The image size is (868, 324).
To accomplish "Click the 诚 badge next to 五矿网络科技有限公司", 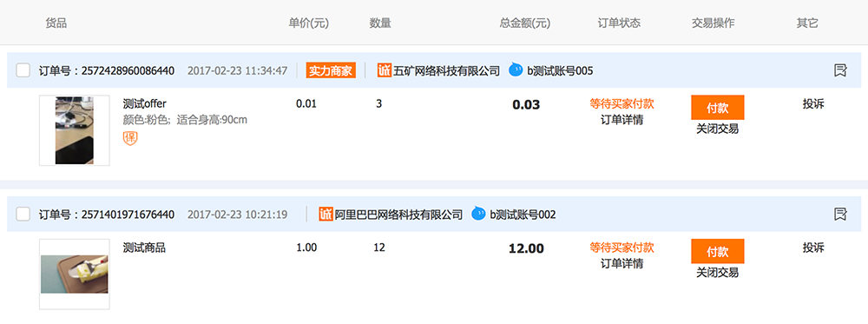I will tap(385, 70).
